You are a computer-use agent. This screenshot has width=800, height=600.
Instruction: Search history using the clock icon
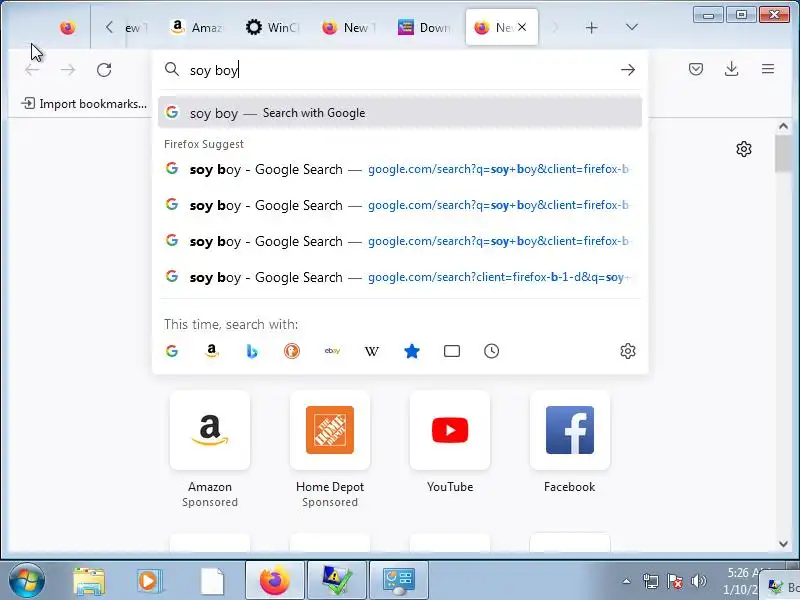[491, 351]
